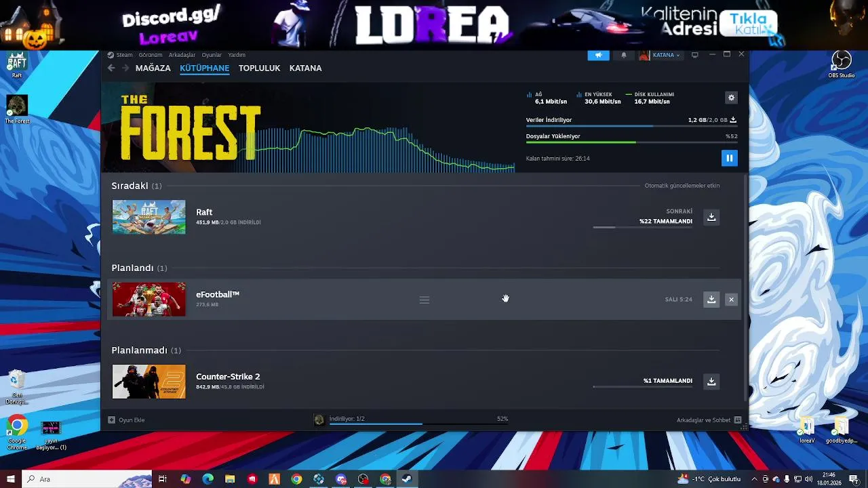Click eFootball download now button
Viewport: 868px width, 488px height.
[711, 299]
